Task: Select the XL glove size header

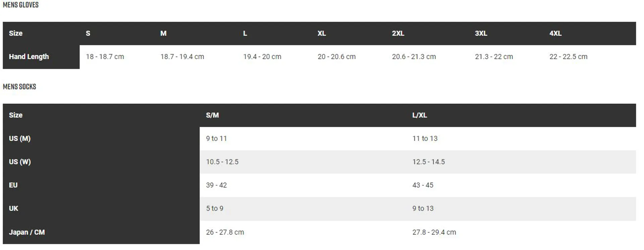Action: point(322,33)
